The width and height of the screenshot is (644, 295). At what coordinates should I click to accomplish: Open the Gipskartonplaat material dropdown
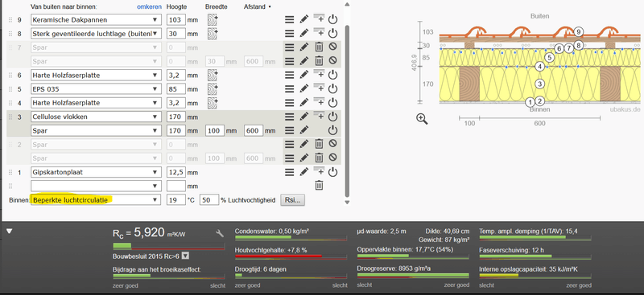pyautogui.click(x=95, y=172)
